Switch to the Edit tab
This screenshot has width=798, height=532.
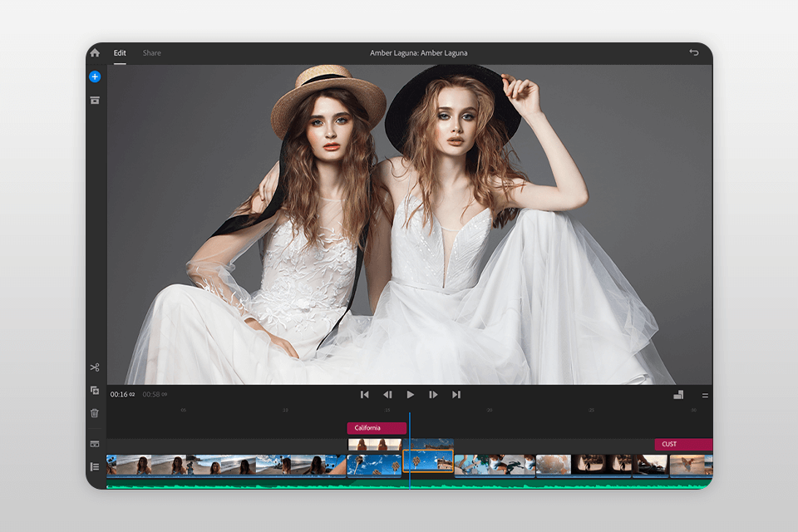[120, 53]
